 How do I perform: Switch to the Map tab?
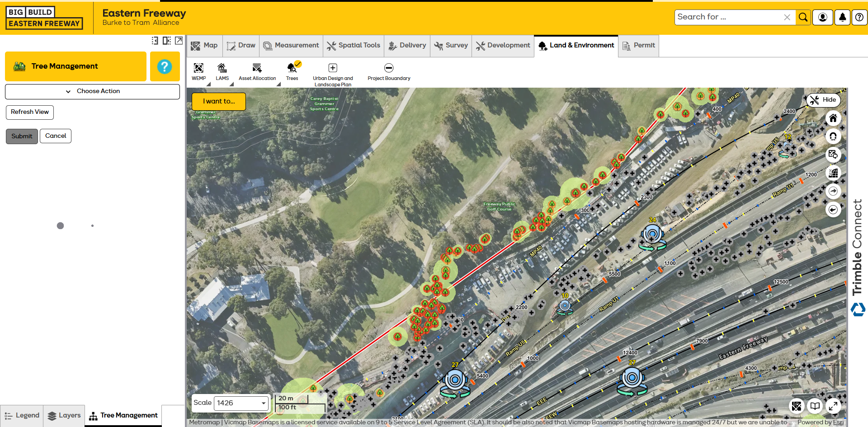click(204, 46)
